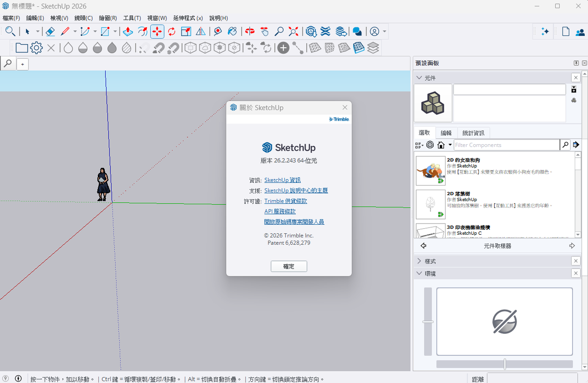
Task: Collapse the 元件 panel section
Action: 419,78
